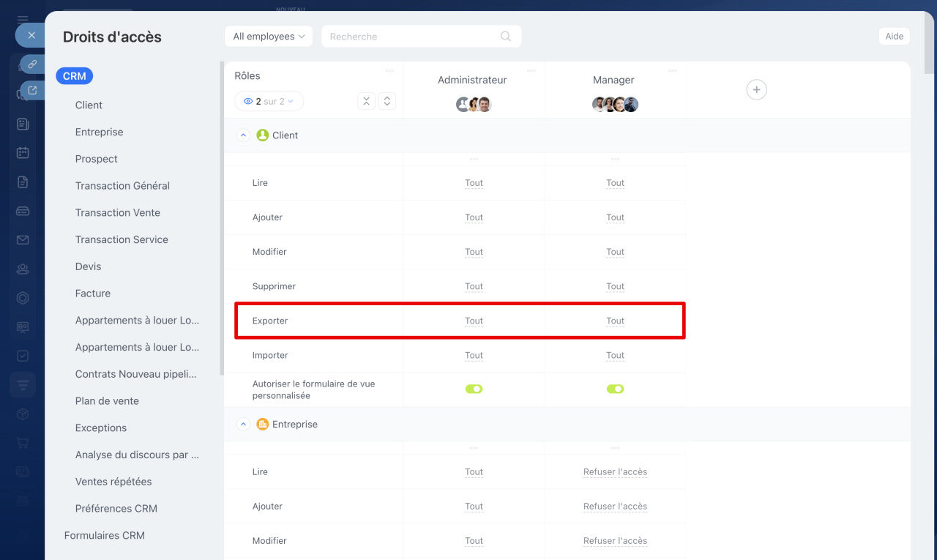Open the panel in new window icon
Image resolution: width=937 pixels, height=560 pixels.
[32, 91]
